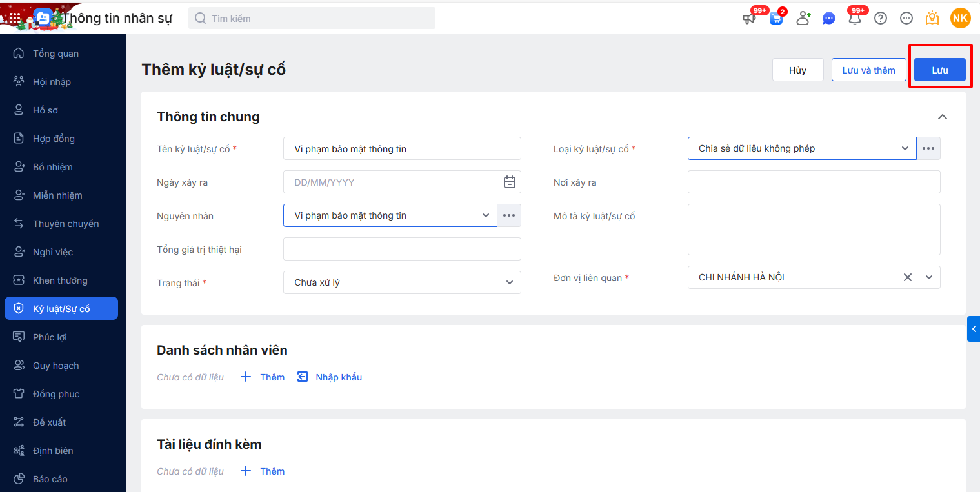Viewport: 980px width, 492px height.
Task: Open Hợp đồng from the sidebar
Action: (x=54, y=139)
